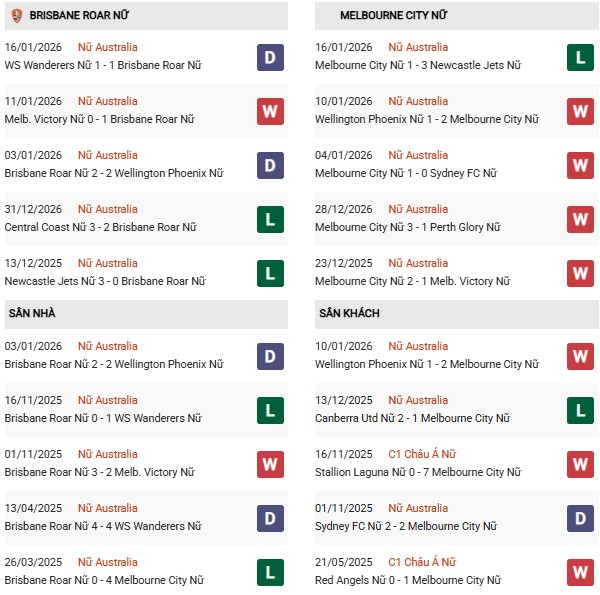This screenshot has height=595, width=600.
Task: Click the W badge for Stallion Laguna 0-7 Melbourne City
Action: 581,464
